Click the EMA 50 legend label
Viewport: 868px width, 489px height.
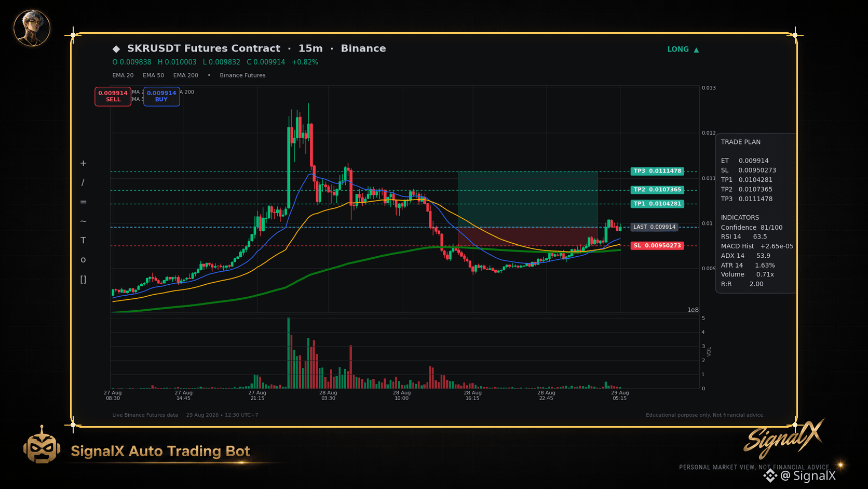(154, 75)
